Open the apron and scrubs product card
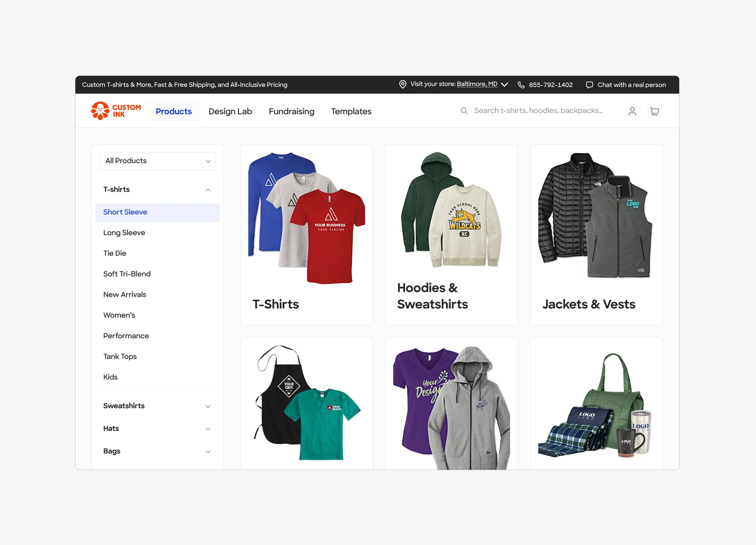This screenshot has height=545, width=756. tap(307, 404)
